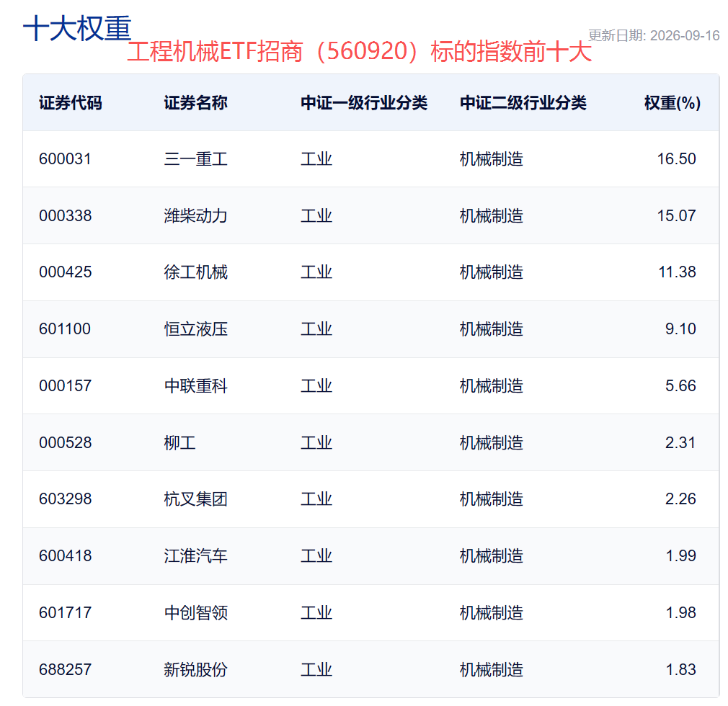Select stock code 688257
This screenshot has width=728, height=706.
coord(66,669)
